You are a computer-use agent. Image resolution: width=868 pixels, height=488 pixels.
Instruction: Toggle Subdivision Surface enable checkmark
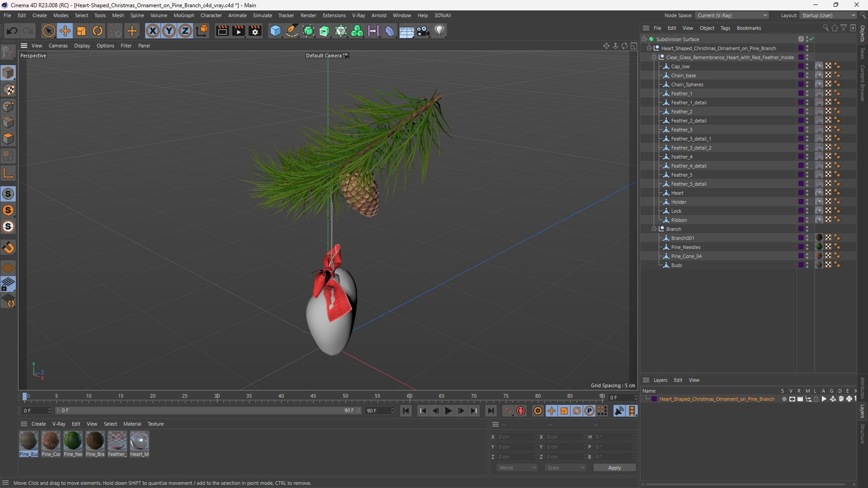coord(812,39)
